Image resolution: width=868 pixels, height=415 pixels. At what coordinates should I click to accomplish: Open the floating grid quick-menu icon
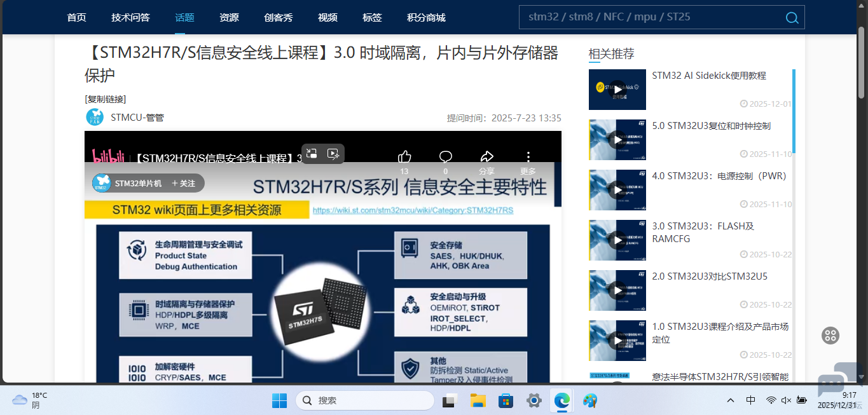click(830, 336)
